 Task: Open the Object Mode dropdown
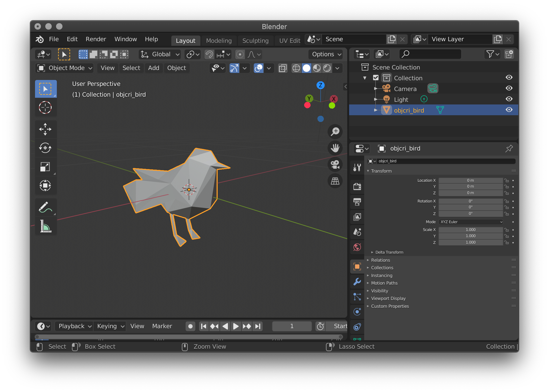click(x=64, y=68)
